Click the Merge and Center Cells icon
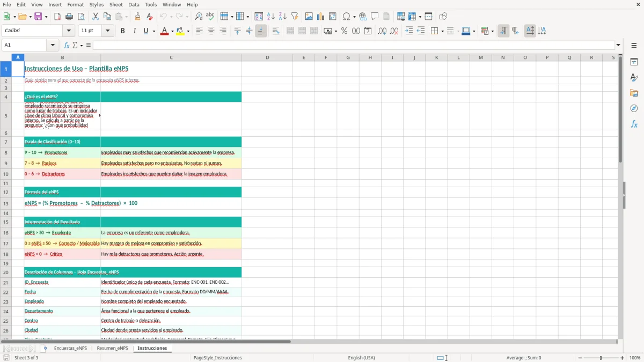The image size is (644, 362). [x=290, y=31]
